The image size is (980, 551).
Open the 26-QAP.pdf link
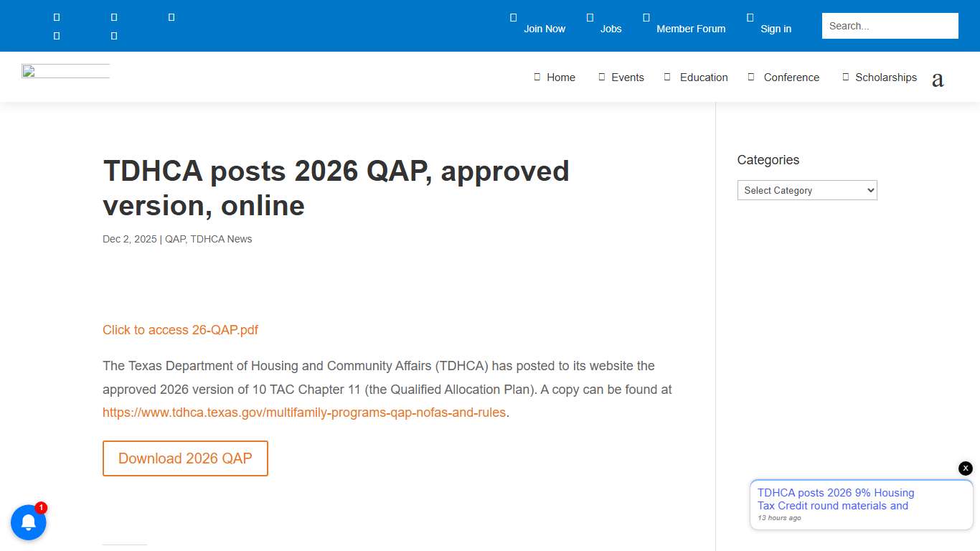tap(180, 330)
